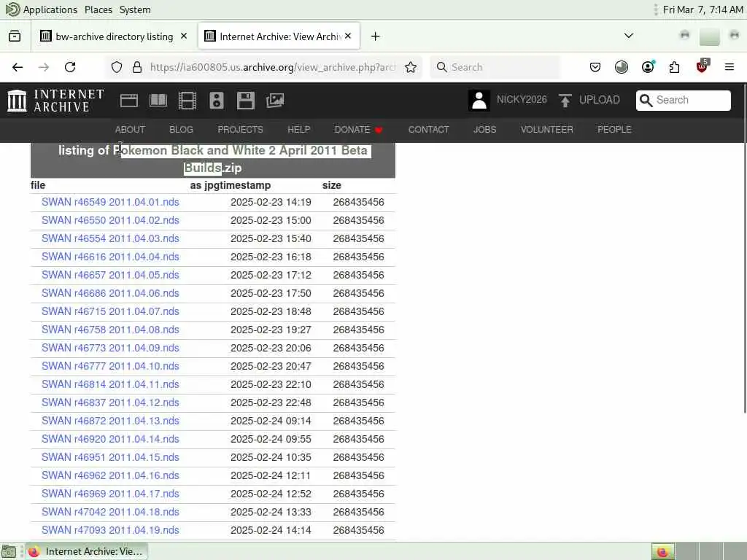Click the clock Fri Mar 7, 7:14 AM
The height and width of the screenshot is (560, 747).
pos(703,9)
